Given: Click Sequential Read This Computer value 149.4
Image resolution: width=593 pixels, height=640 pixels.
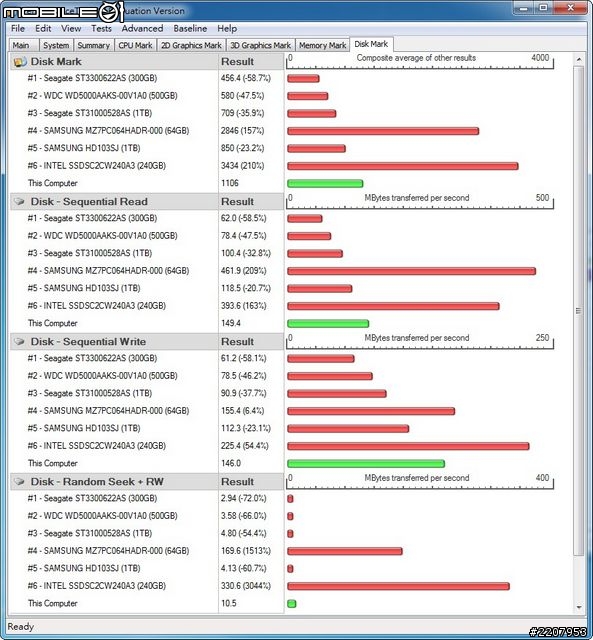Looking at the screenshot, I should (231, 323).
